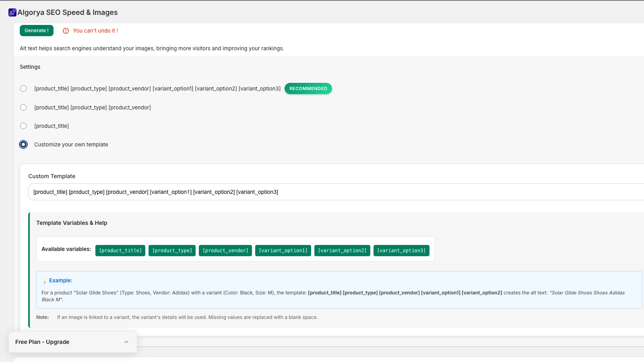Insert the [product_title] variable chip
Viewport: 644px width, 362px height.
pos(120,251)
